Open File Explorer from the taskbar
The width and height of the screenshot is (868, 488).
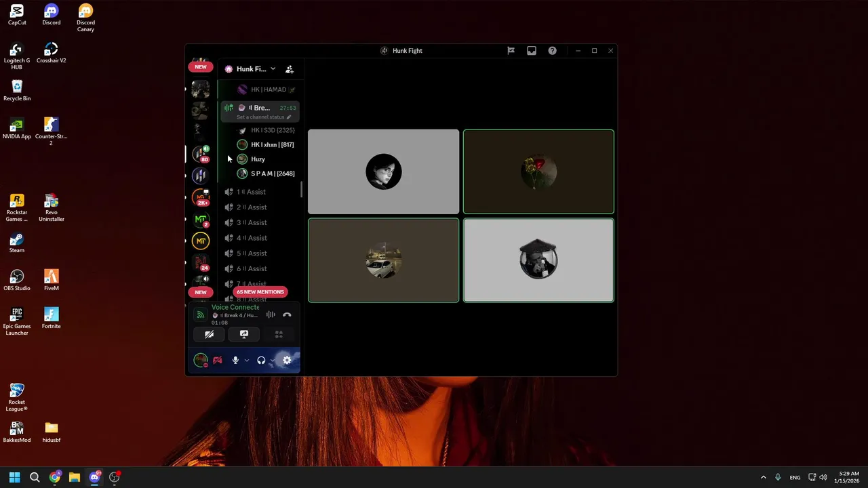[x=75, y=477]
